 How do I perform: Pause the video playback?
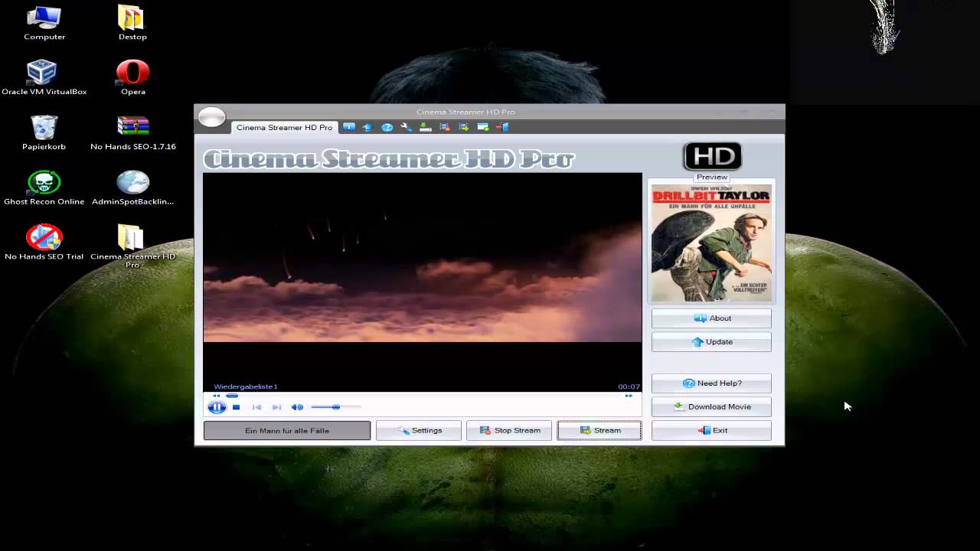[217, 407]
